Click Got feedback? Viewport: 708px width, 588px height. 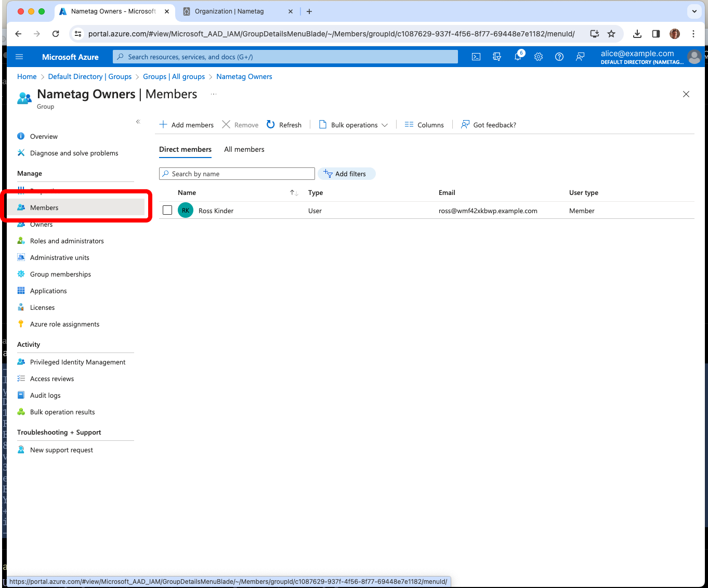pos(489,125)
